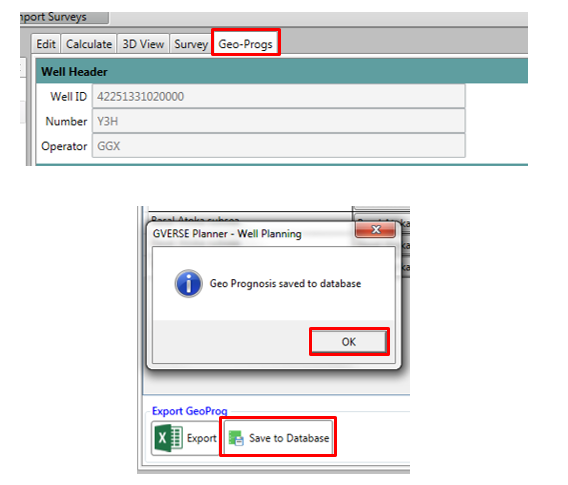Click the Export button label
Viewport: 568px width, 485px height.
(x=201, y=438)
